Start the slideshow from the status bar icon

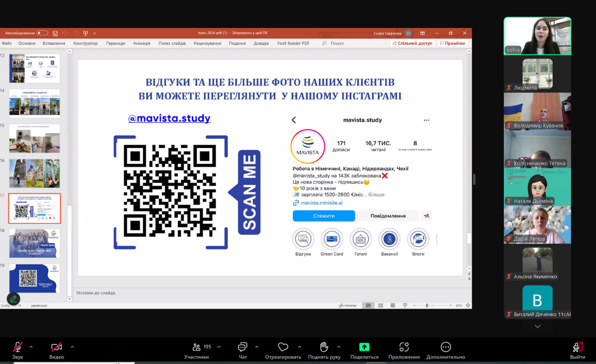point(405,305)
